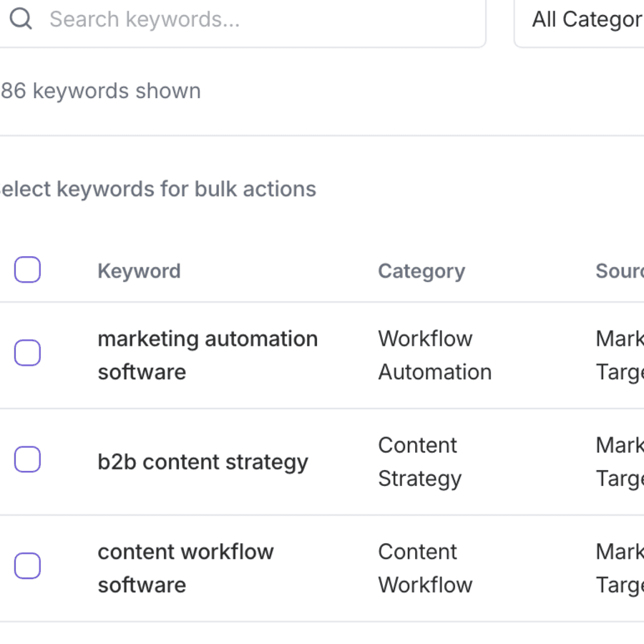This screenshot has height=644, width=644.
Task: Click the content workflow software keyword
Action: [x=185, y=568]
